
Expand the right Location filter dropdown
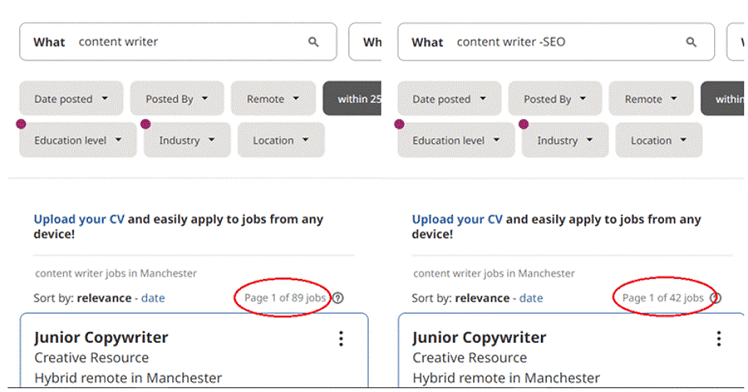coord(659,140)
